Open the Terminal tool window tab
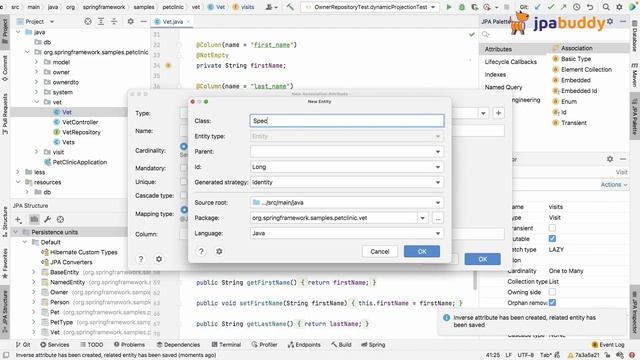 click(x=227, y=345)
